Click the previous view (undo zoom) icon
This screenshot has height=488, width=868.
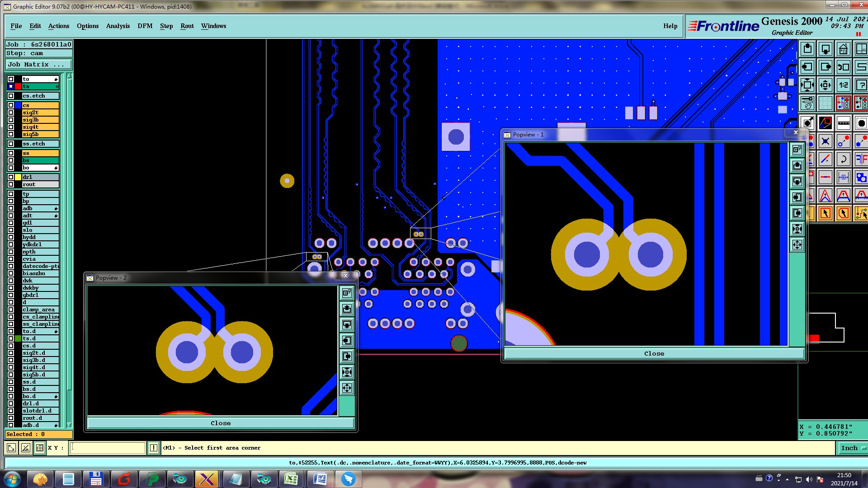(x=844, y=67)
